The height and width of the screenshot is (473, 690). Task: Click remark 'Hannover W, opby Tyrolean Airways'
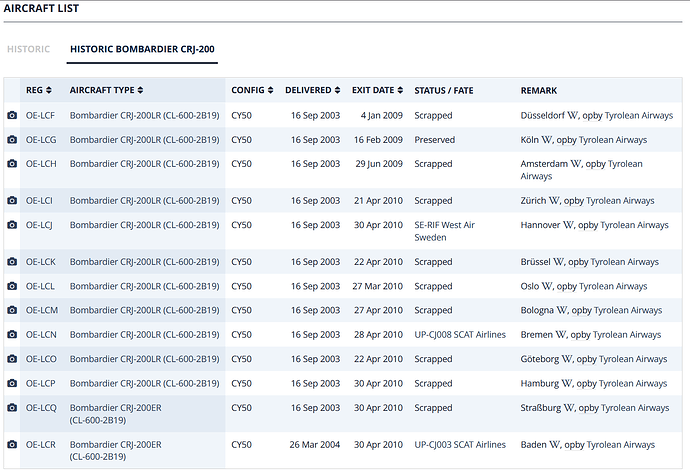tap(595, 225)
